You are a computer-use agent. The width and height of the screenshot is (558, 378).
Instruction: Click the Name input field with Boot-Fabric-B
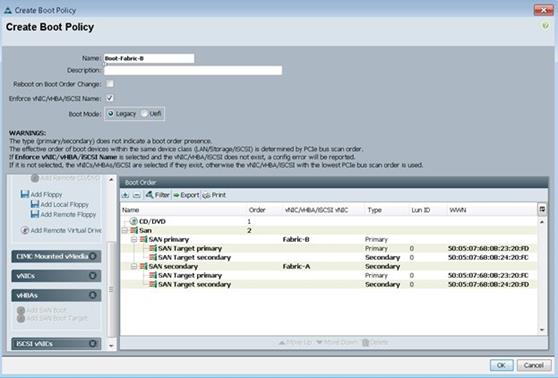(149, 58)
